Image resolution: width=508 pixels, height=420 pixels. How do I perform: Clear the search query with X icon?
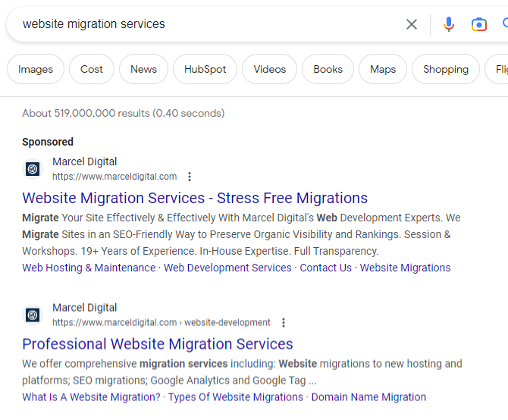tap(412, 24)
